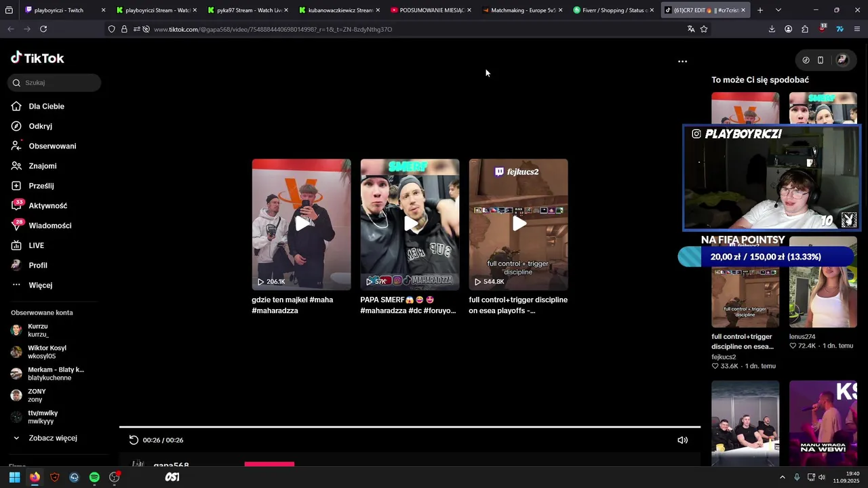
Task: Open lenus274 blonde woman video thumbnail
Action: (x=823, y=297)
